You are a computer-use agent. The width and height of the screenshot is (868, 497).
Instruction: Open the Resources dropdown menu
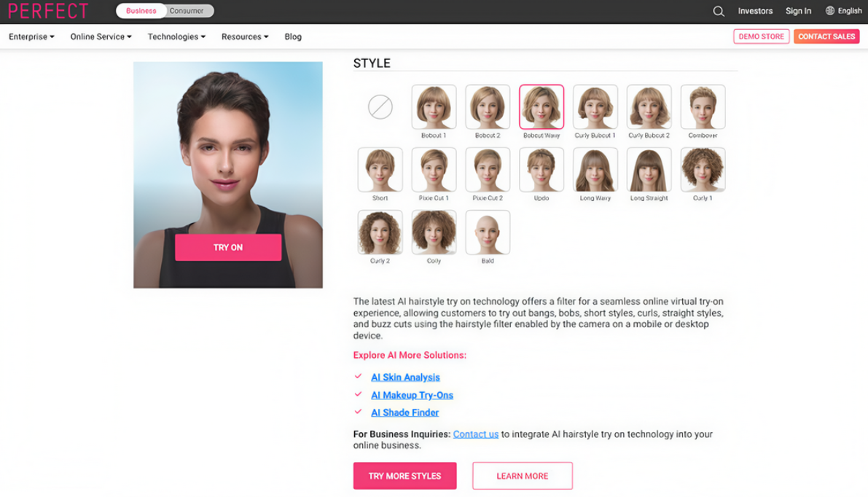pos(245,36)
